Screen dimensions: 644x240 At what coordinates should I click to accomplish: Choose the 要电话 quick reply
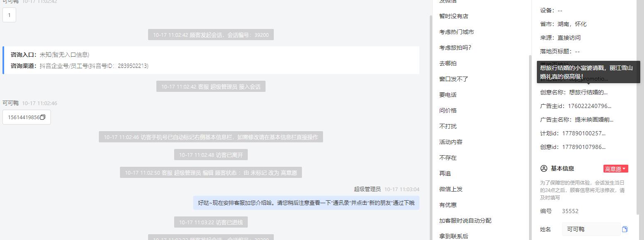pyautogui.click(x=448, y=95)
